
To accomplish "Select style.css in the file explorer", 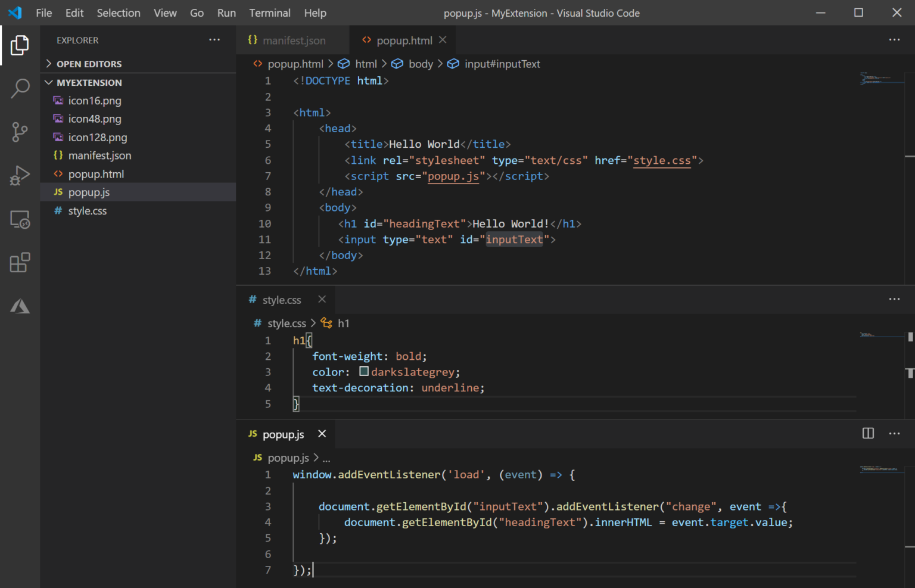I will pos(87,210).
